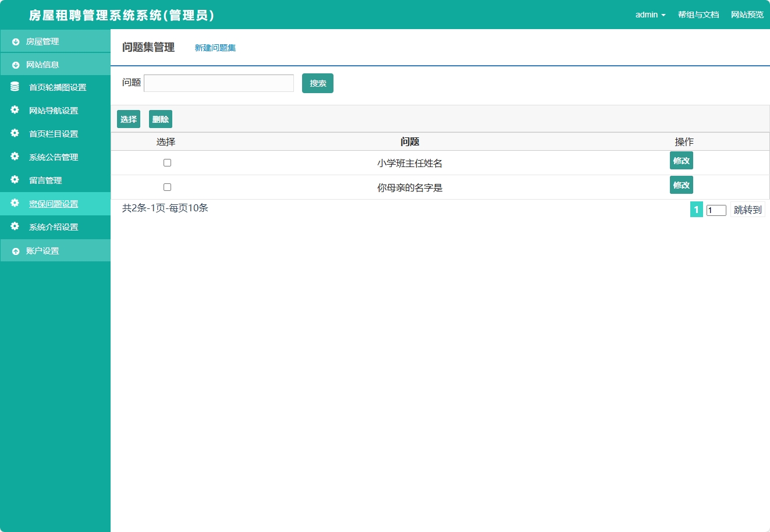This screenshot has height=532, width=770.
Task: Select the 房屋管理 clock icon in sidebar
Action: [x=14, y=41]
